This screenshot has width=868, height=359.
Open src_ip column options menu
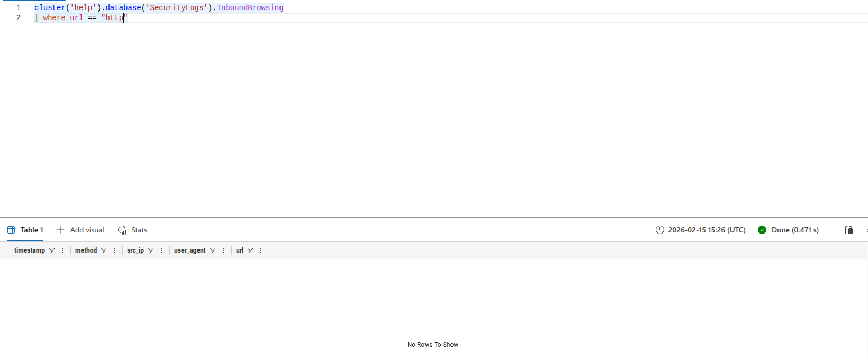click(x=161, y=250)
